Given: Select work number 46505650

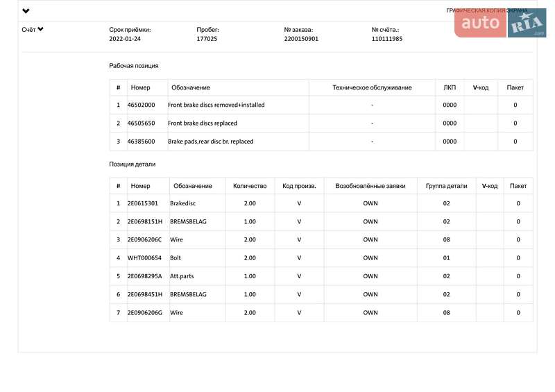Looking at the screenshot, I should [142, 123].
